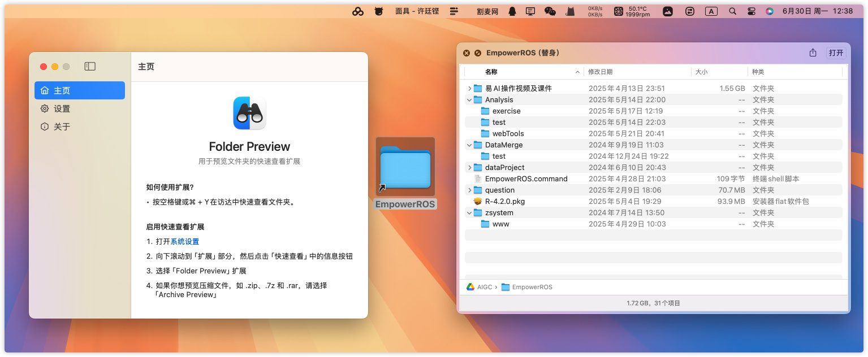Select the R-4.2.0.pkg installer package icon
Image resolution: width=868 pixels, height=357 pixels.
pos(478,201)
